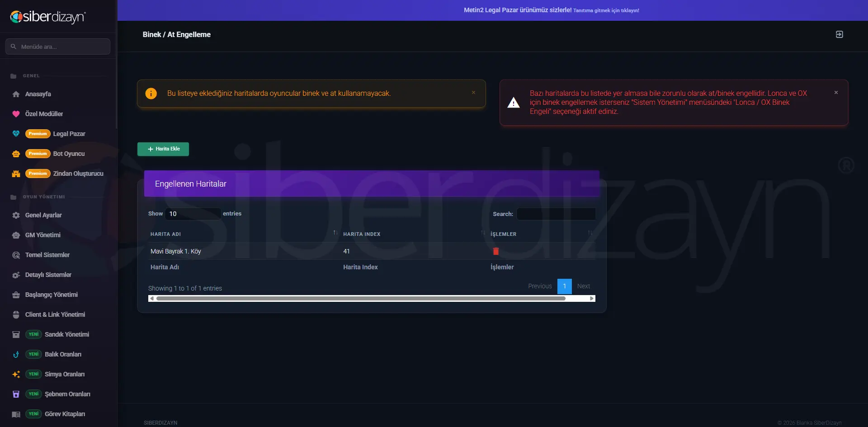Screen dimensions: 868x427
Task: Click the Next pagination link
Action: tap(583, 286)
